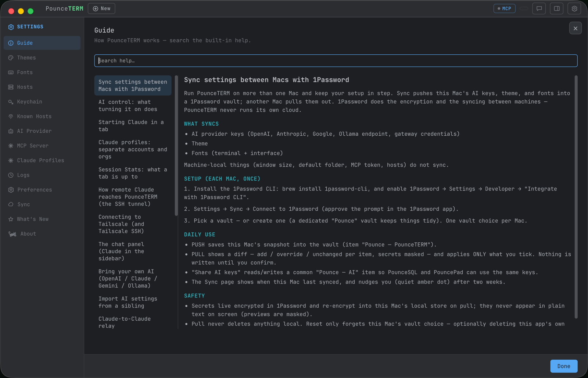Click the 'WHAT SYNCS' heading
Viewport: 588px width, 378px height.
tap(201, 124)
